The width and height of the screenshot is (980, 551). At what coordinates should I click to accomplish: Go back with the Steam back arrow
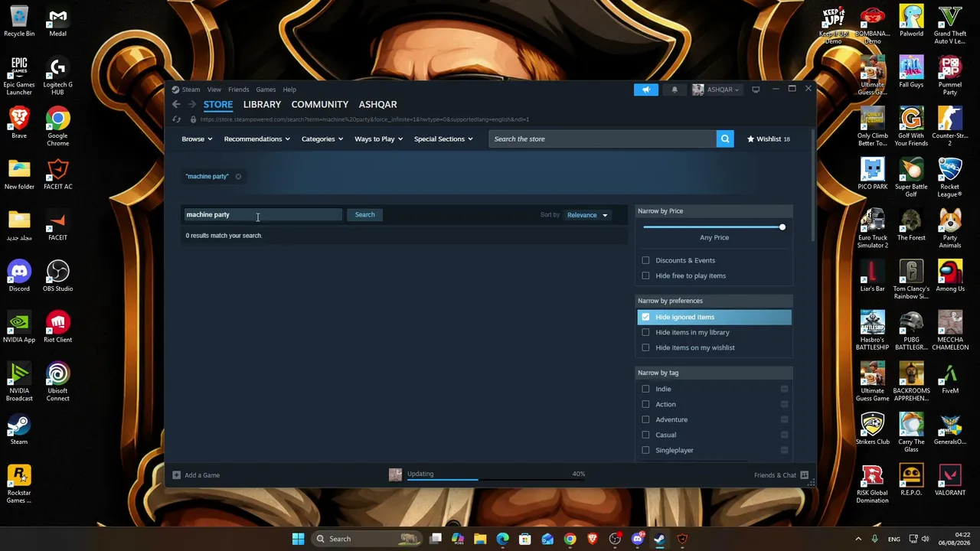point(176,104)
